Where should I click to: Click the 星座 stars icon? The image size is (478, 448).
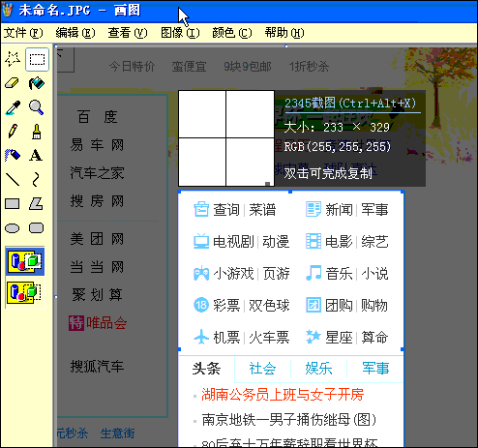pyautogui.click(x=314, y=337)
